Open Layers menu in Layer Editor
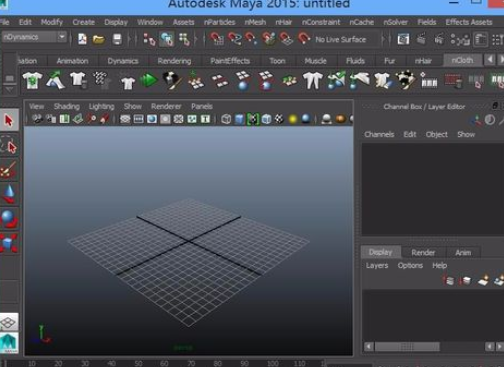This screenshot has width=504, height=367. point(377,265)
